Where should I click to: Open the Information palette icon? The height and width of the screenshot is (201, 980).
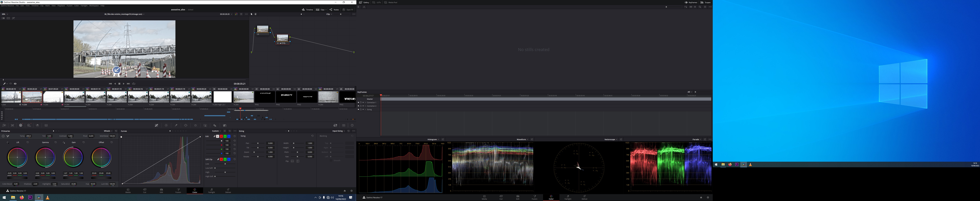click(352, 125)
